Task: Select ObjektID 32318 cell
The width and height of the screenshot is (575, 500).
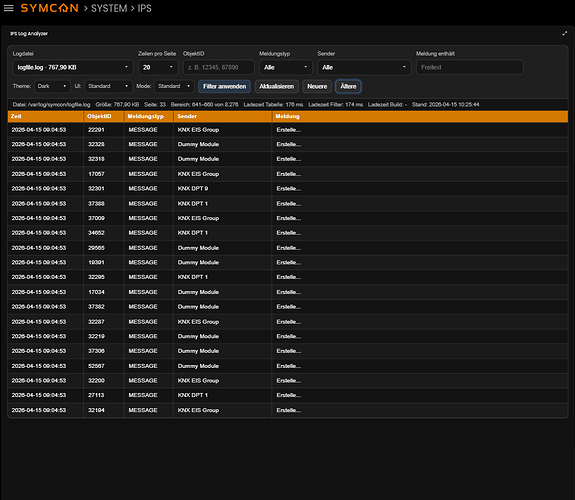Action: point(104,159)
